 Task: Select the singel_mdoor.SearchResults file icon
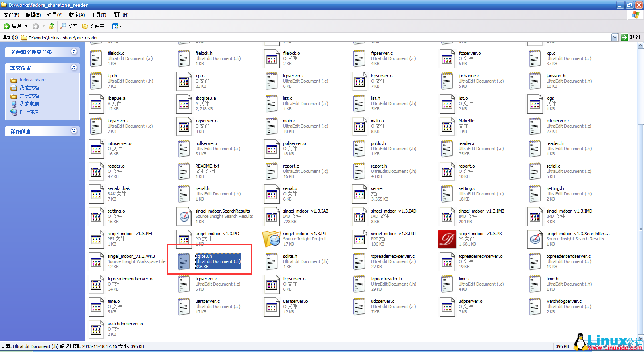pyautogui.click(x=184, y=217)
